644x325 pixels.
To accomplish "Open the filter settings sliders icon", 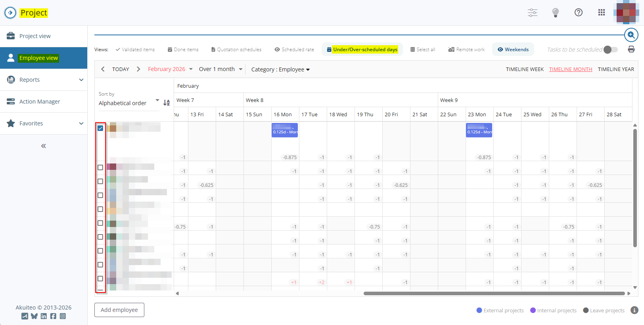I will (x=533, y=13).
